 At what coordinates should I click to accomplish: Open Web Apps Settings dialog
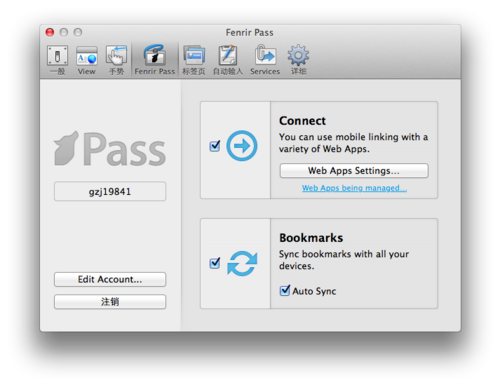[354, 171]
